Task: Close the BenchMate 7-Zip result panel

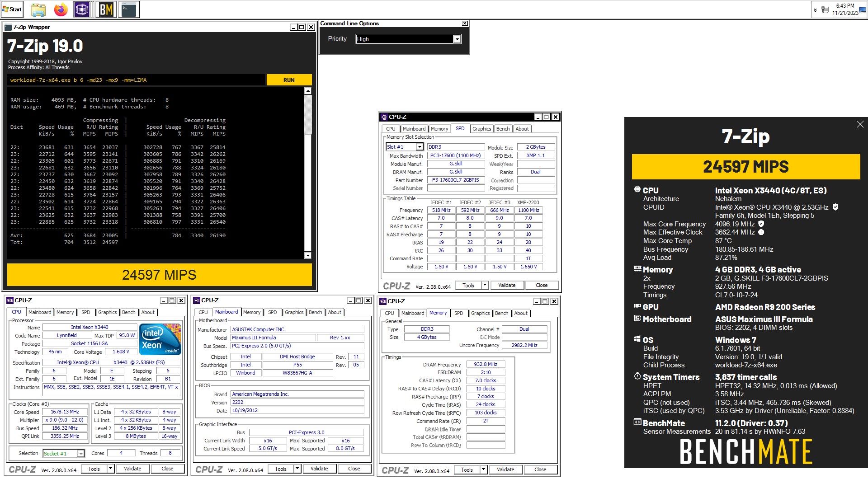Action: (860, 124)
